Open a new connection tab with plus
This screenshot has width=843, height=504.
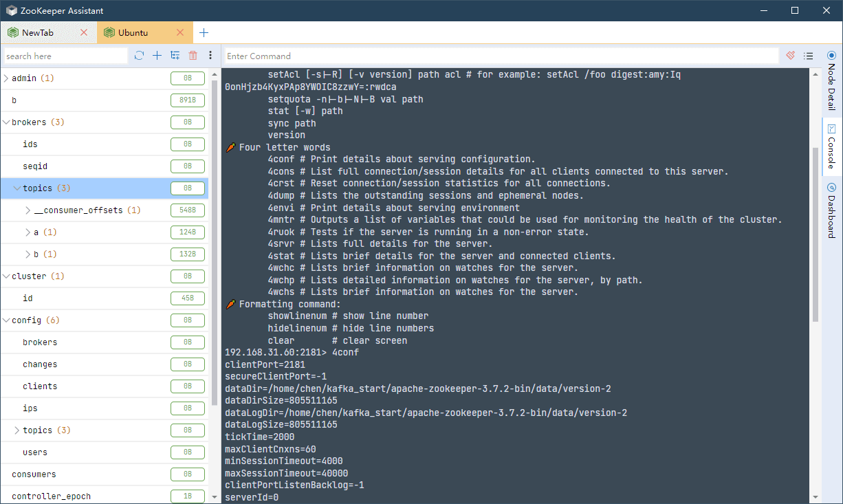(x=204, y=32)
